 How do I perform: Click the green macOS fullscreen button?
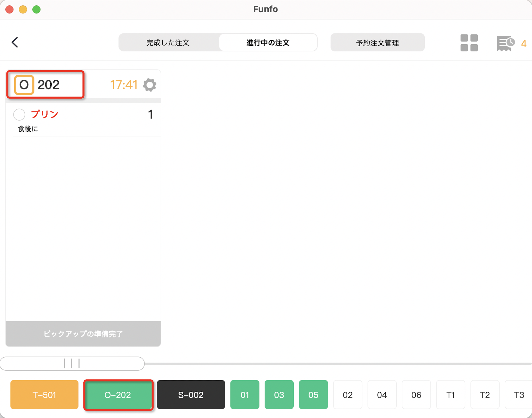pyautogui.click(x=36, y=9)
